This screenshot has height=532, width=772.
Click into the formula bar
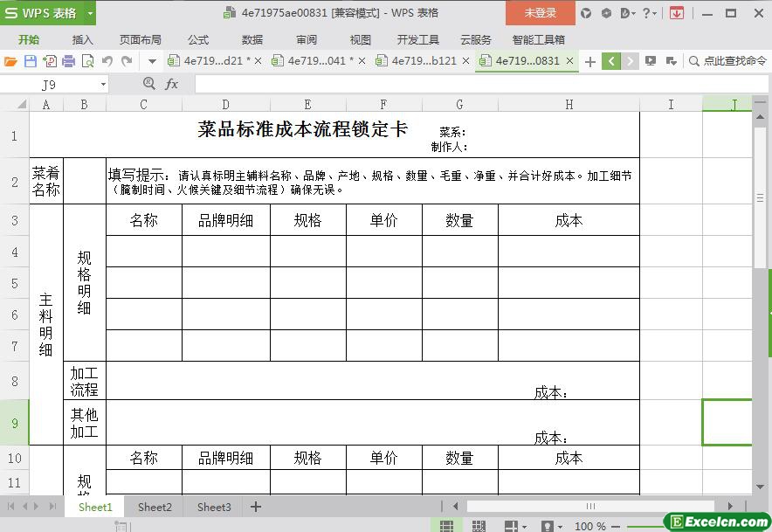point(481,84)
